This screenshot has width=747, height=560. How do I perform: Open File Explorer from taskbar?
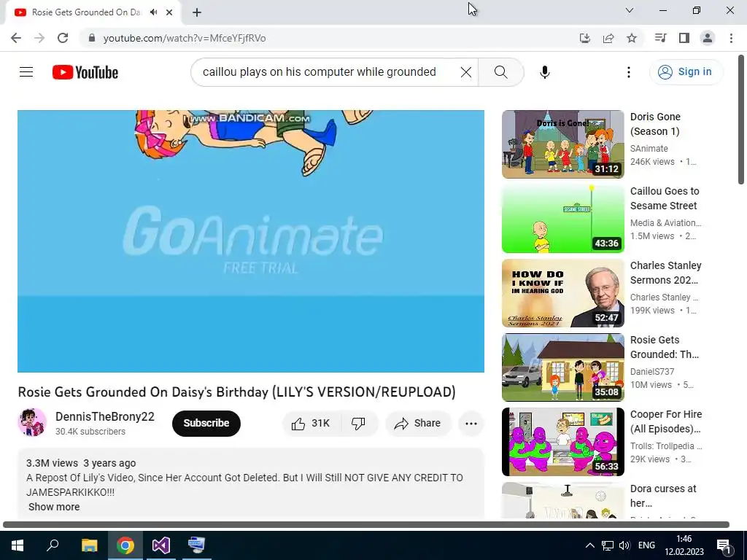point(89,545)
